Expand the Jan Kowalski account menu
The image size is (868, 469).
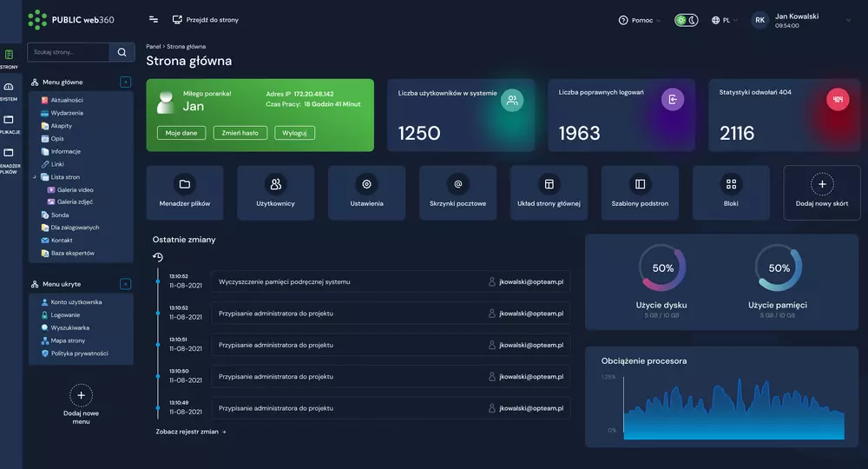coord(847,20)
